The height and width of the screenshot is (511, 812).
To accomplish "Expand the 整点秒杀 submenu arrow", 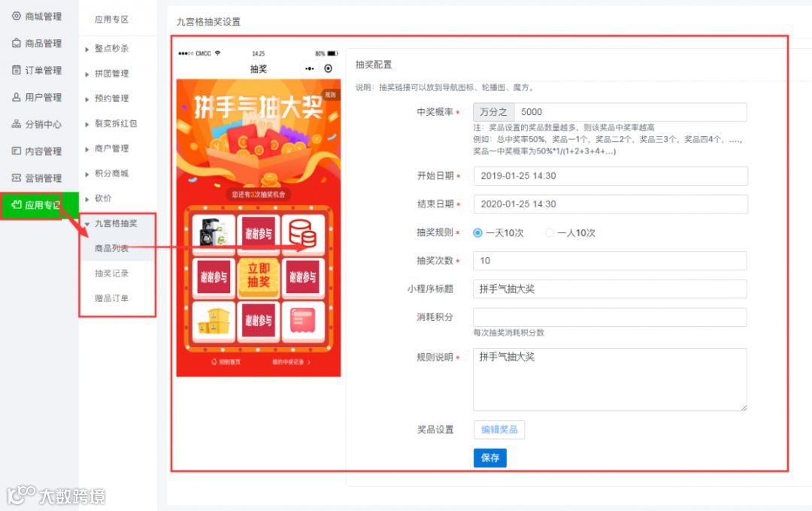I will click(87, 50).
